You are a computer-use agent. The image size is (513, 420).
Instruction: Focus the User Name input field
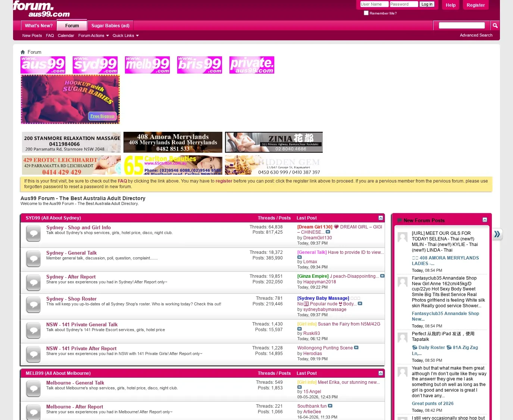pyautogui.click(x=374, y=4)
